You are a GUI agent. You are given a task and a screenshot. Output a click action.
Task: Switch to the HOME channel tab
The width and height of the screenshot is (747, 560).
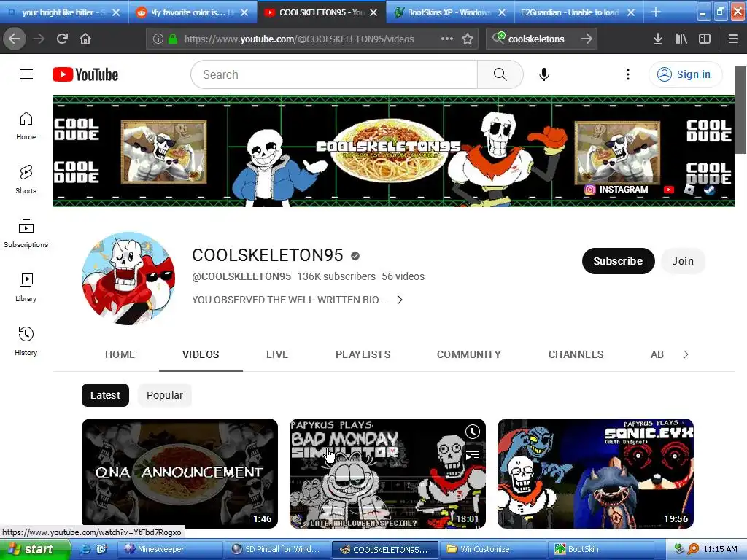point(120,354)
